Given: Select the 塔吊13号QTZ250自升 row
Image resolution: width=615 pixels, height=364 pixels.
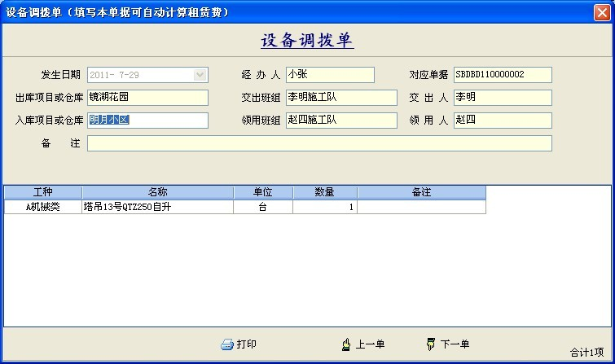Looking at the screenshot, I should pos(157,207).
